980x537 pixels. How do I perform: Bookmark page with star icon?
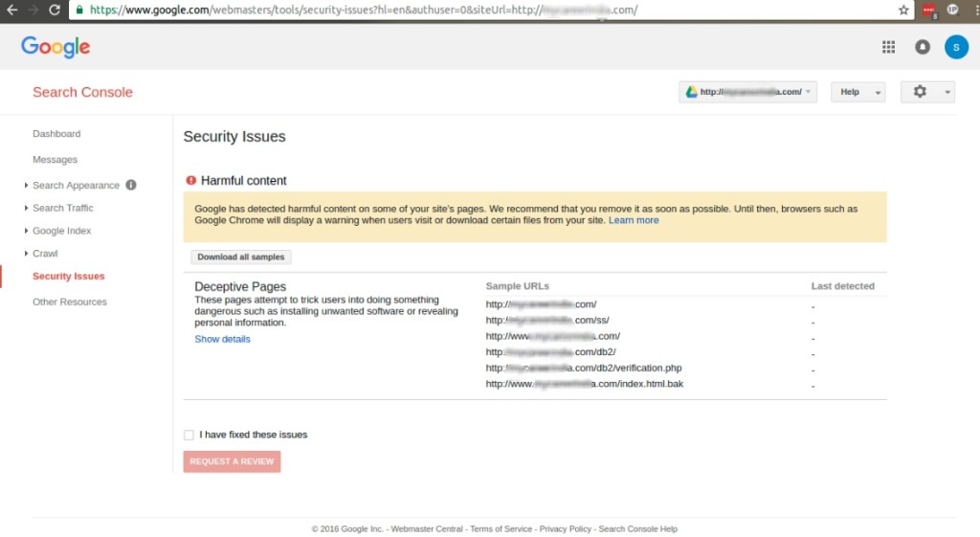point(903,10)
